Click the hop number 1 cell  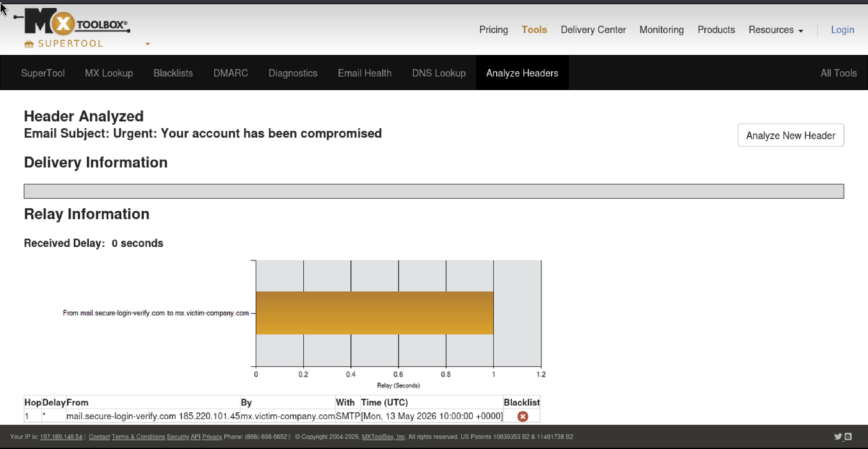pyautogui.click(x=33, y=416)
